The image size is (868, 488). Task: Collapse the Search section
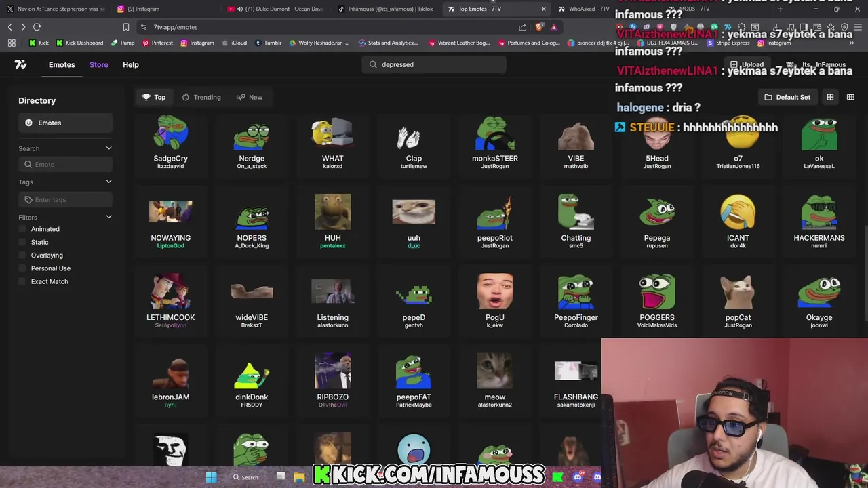point(108,148)
